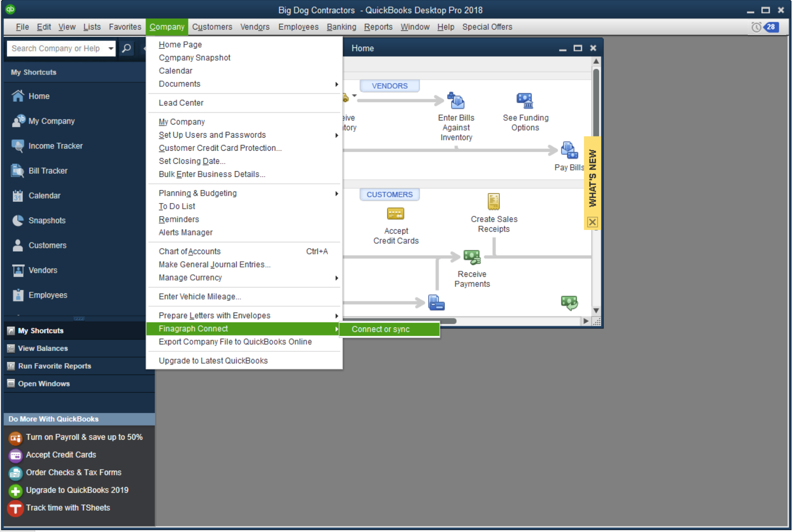This screenshot has width=793, height=532.
Task: Choose Upgrade to Latest QuickBooks
Action: (x=244, y=360)
